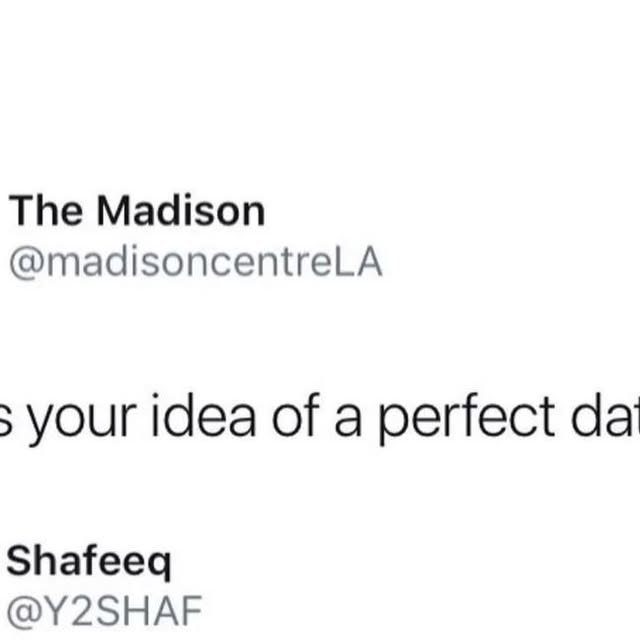Click the @ symbol before Y2SHAF
This screenshot has height=640, width=640.
pos(24,612)
